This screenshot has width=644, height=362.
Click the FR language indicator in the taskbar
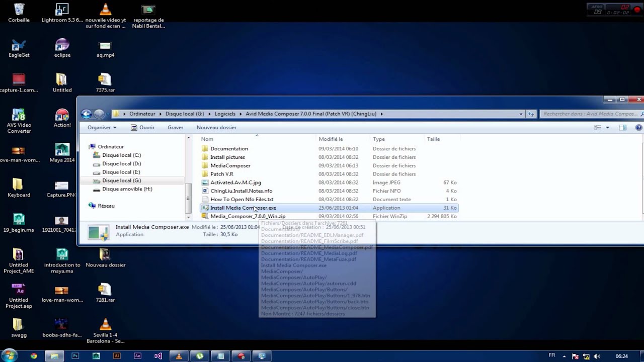(x=552, y=355)
